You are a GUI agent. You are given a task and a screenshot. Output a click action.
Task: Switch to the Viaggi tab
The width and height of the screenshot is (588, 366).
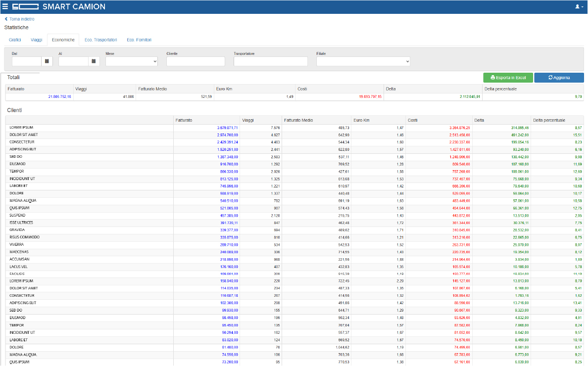pyautogui.click(x=36, y=40)
